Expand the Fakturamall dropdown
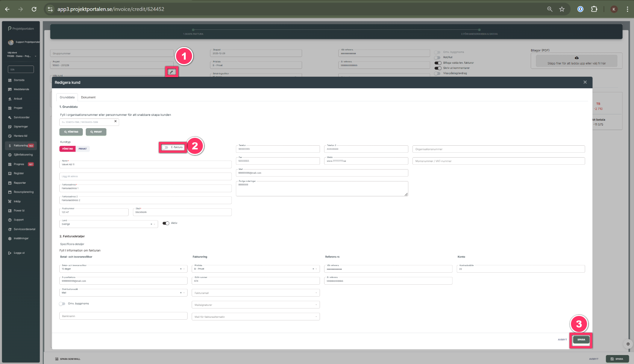This screenshot has width=634, height=364. 256,293
